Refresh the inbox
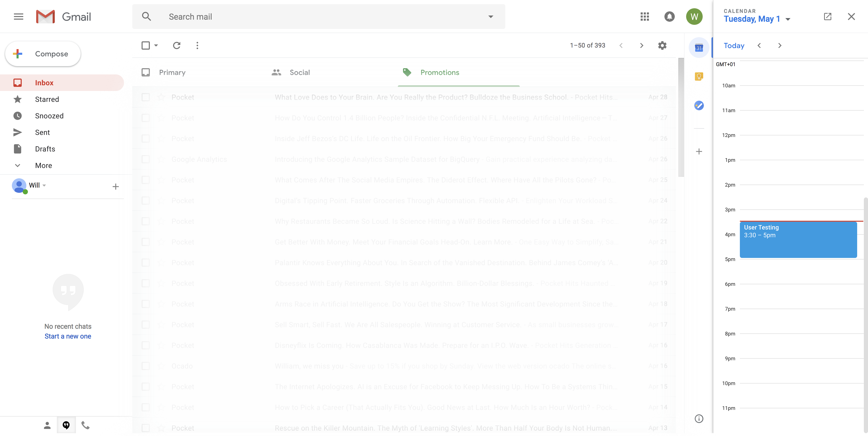This screenshot has height=436, width=868. (x=176, y=45)
